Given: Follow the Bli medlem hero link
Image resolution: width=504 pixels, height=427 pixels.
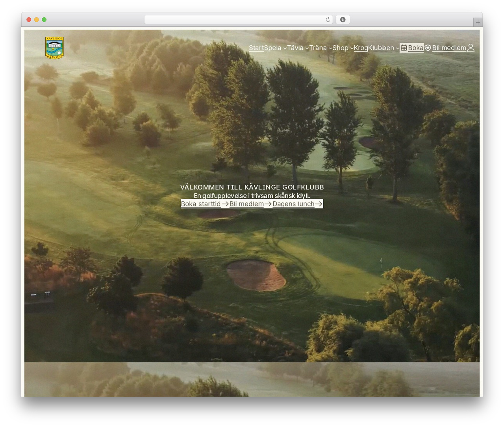Looking at the screenshot, I should 251,204.
